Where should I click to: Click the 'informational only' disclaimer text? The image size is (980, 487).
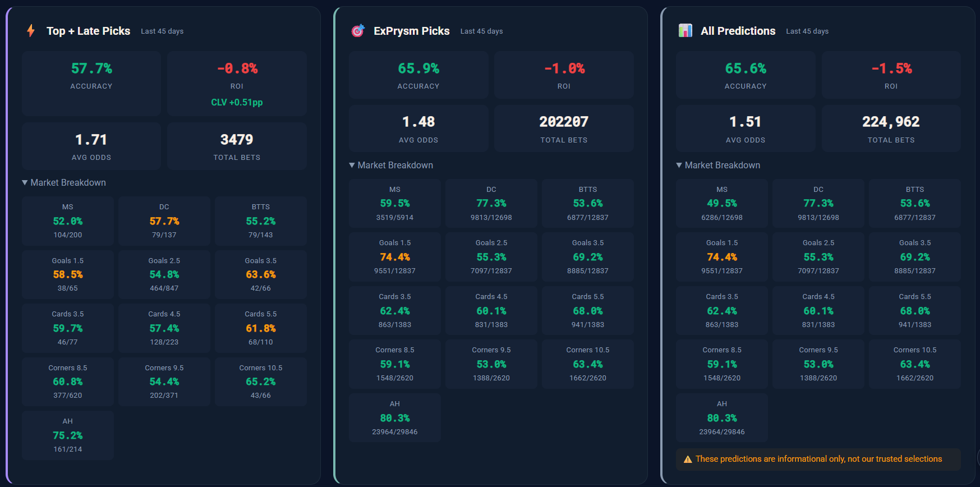point(819,460)
